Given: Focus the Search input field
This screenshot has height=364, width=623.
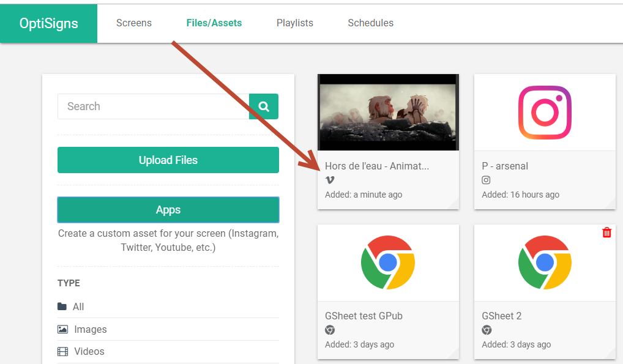Looking at the screenshot, I should (154, 106).
